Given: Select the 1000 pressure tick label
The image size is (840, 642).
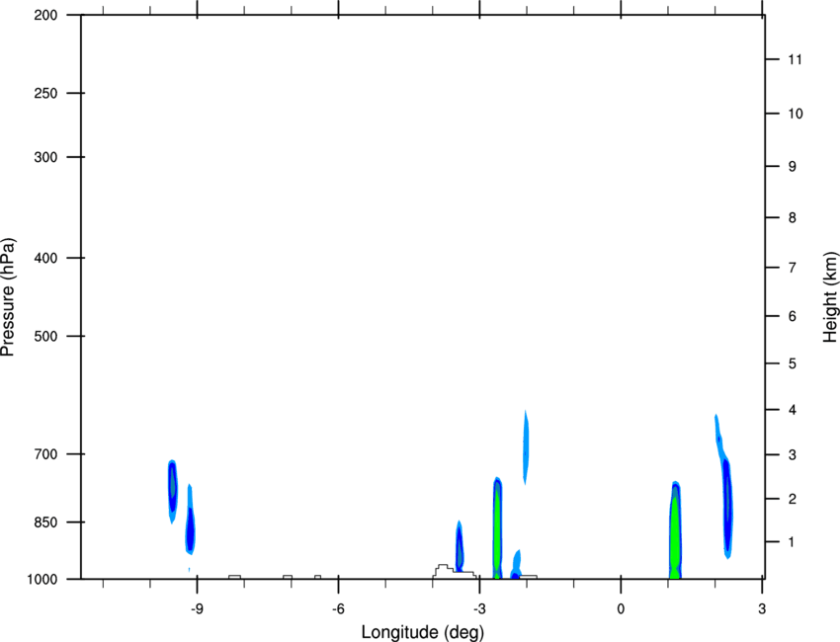Looking at the screenshot, I should pyautogui.click(x=42, y=579).
